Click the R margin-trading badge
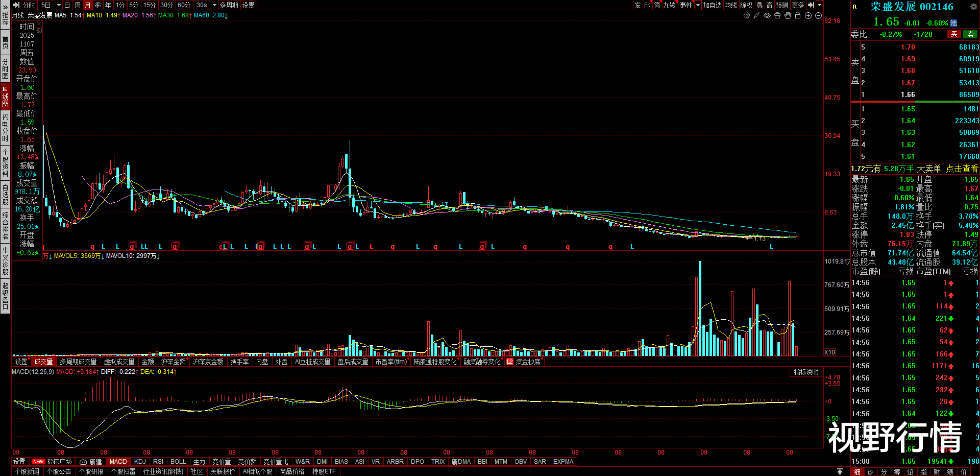Screen dimensions: 980x476 tap(854, 7)
